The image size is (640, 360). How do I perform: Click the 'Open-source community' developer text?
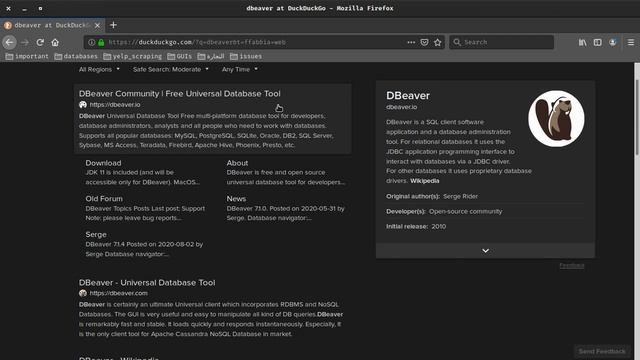466,211
